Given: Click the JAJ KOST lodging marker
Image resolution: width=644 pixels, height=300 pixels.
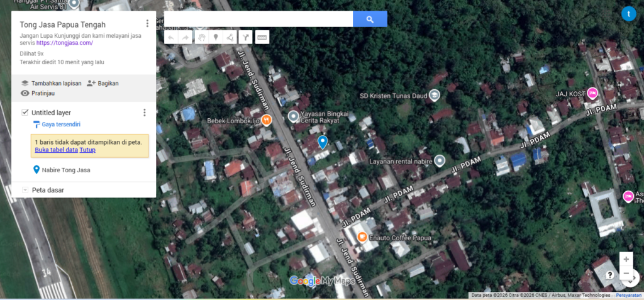Looking at the screenshot, I should point(592,93).
